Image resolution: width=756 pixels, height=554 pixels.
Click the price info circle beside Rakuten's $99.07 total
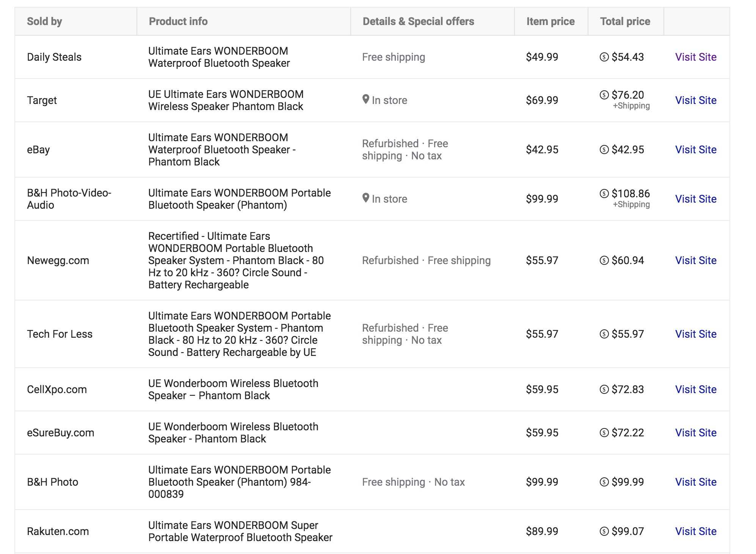coord(605,531)
